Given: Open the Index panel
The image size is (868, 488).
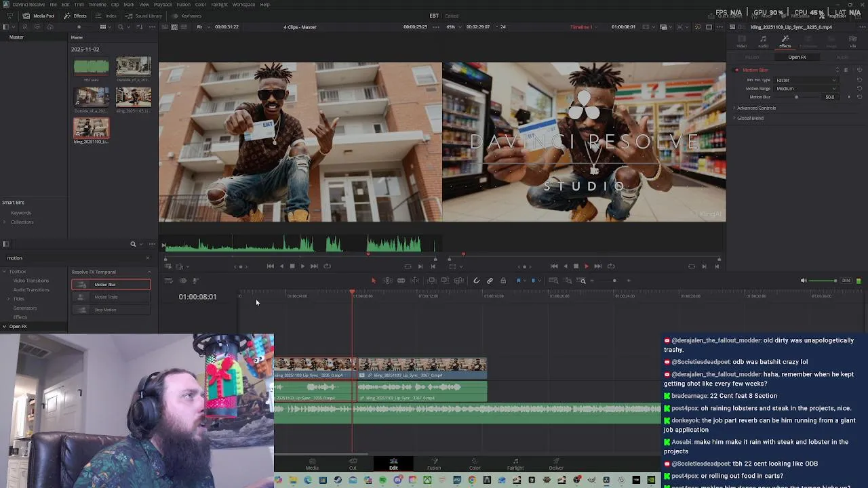Looking at the screenshot, I should [106, 16].
